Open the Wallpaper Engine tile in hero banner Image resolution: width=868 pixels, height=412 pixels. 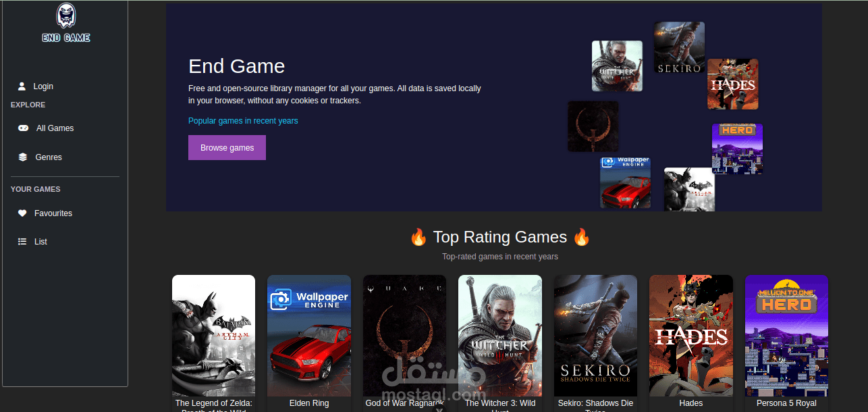click(x=625, y=182)
